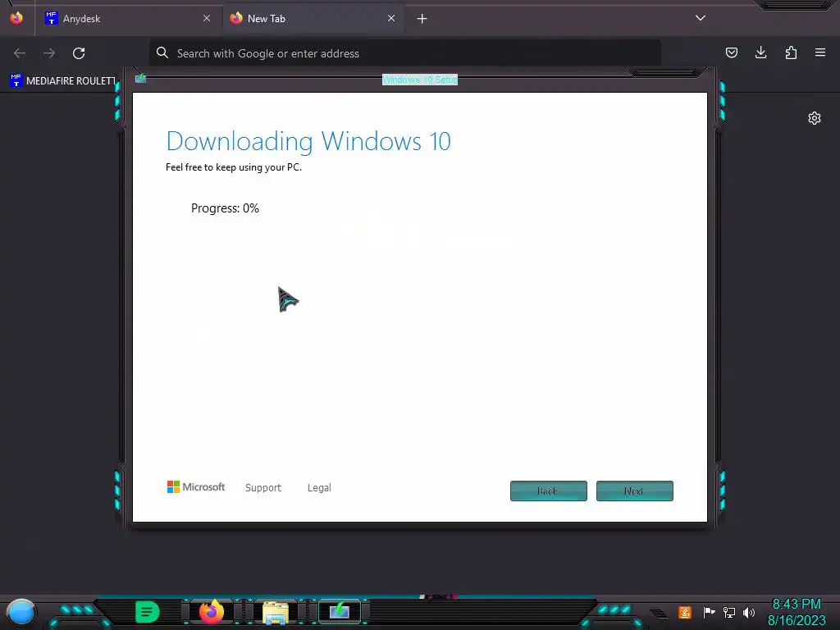Click the Feel free to keep using text

click(x=234, y=167)
